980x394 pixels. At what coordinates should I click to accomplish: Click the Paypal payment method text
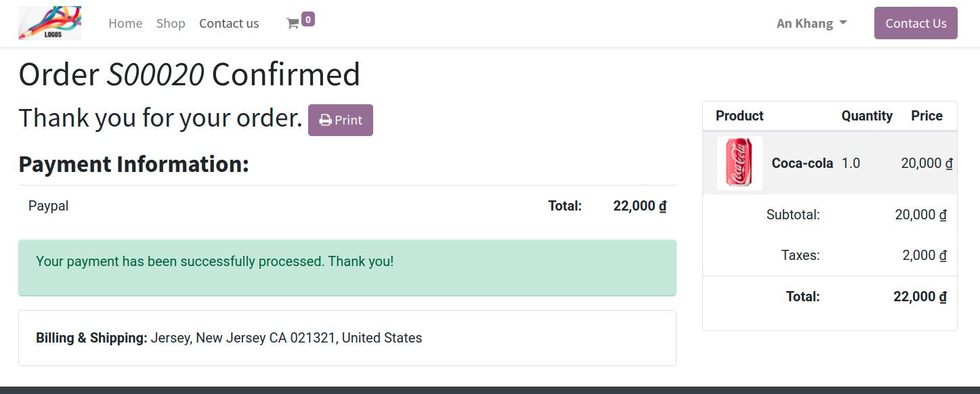48,206
